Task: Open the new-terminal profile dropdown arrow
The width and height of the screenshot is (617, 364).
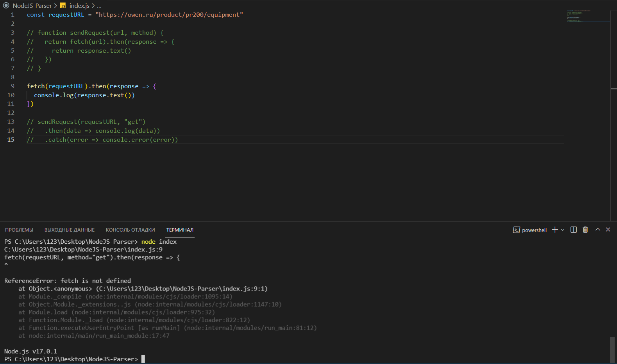Action: pos(563,230)
